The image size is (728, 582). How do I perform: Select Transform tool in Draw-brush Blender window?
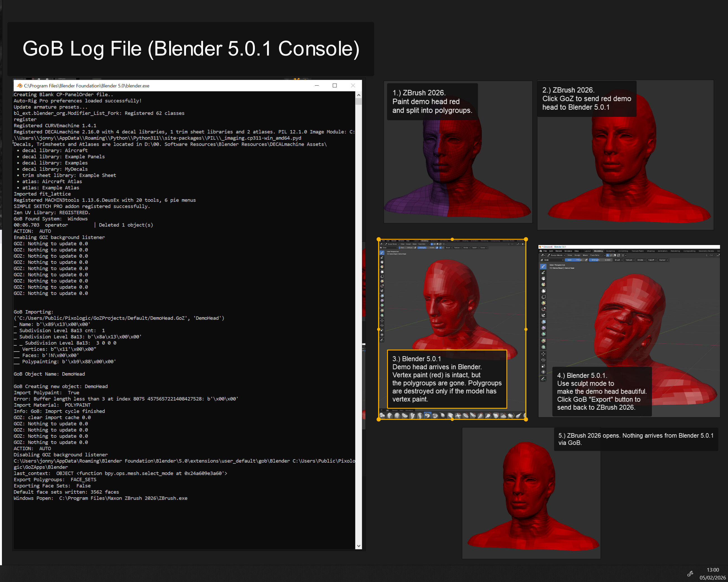coord(382,334)
